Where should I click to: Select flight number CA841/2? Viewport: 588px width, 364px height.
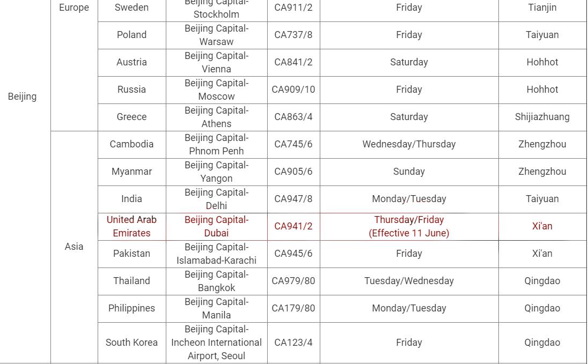(x=293, y=62)
